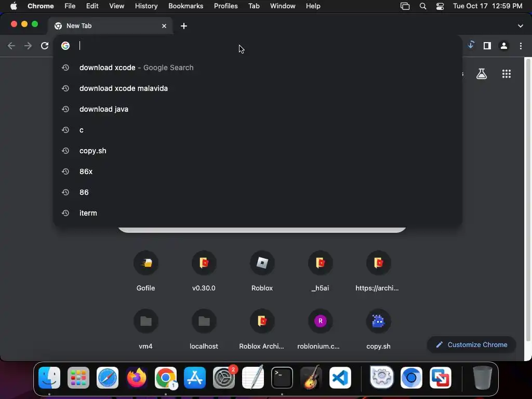Open the Tab menu

pos(254,6)
